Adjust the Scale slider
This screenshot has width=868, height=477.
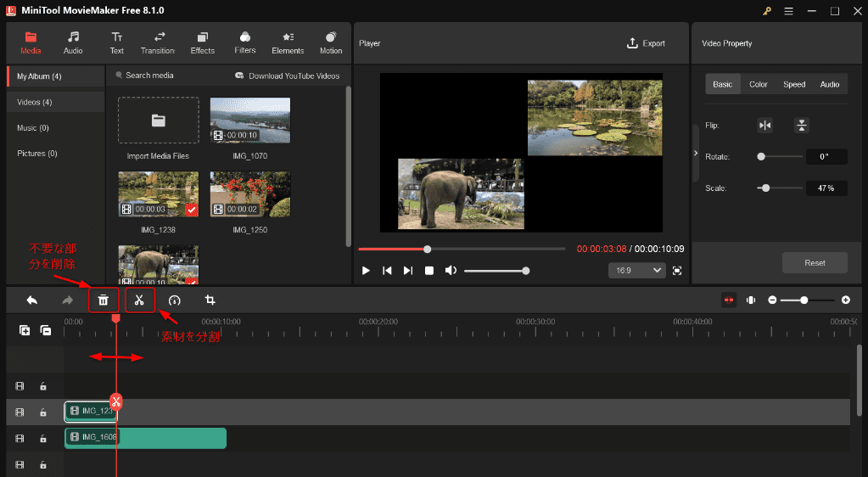click(780, 188)
